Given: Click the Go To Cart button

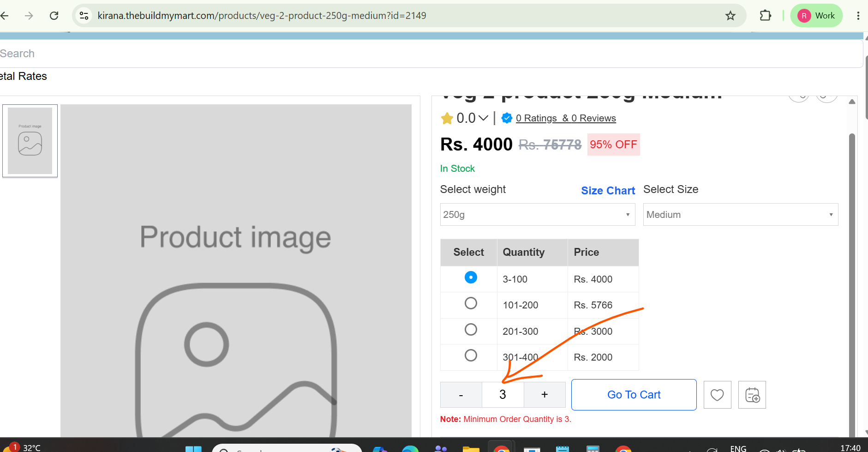Looking at the screenshot, I should (634, 395).
